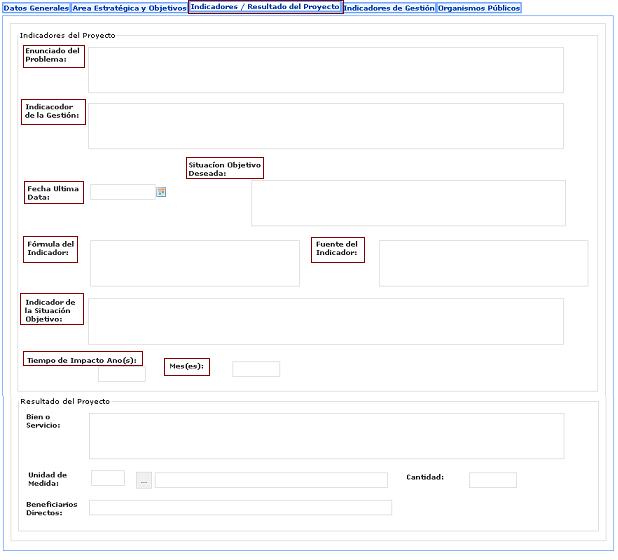
Task: Open the Organismos Públicos tab
Action: tap(479, 8)
